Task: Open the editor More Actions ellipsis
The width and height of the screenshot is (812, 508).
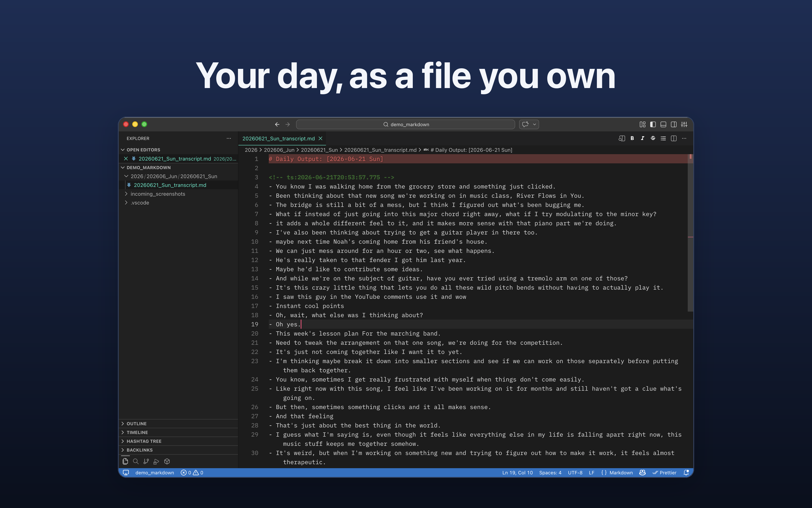Action: (684, 138)
